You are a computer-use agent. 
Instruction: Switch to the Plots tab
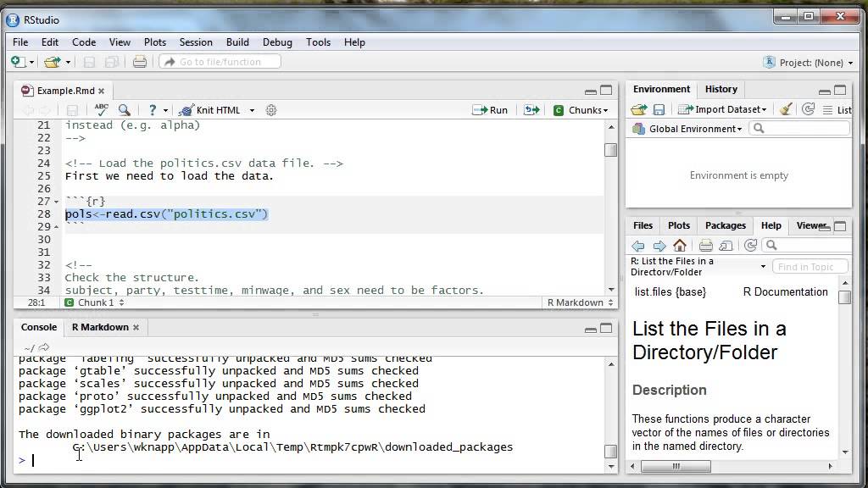(679, 225)
